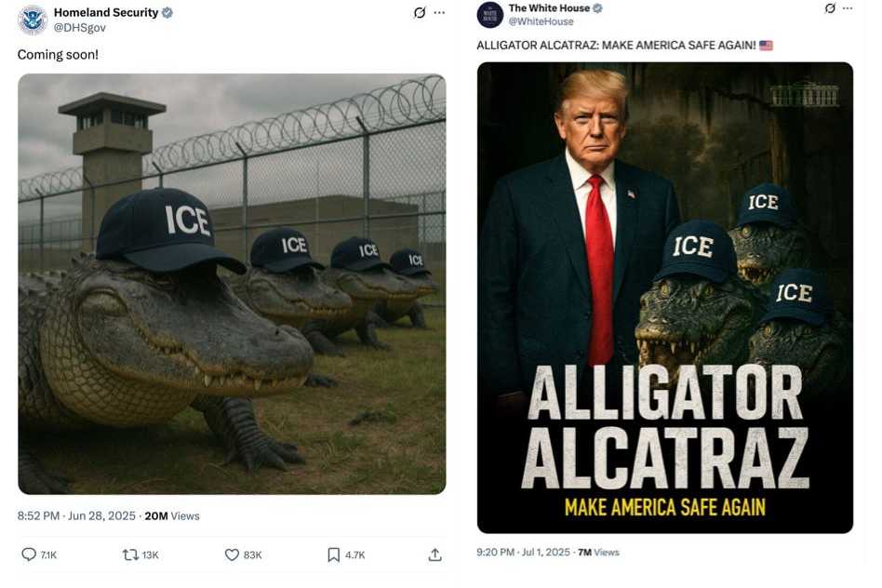
Task: Click the Homeland Security account name
Action: point(106,13)
